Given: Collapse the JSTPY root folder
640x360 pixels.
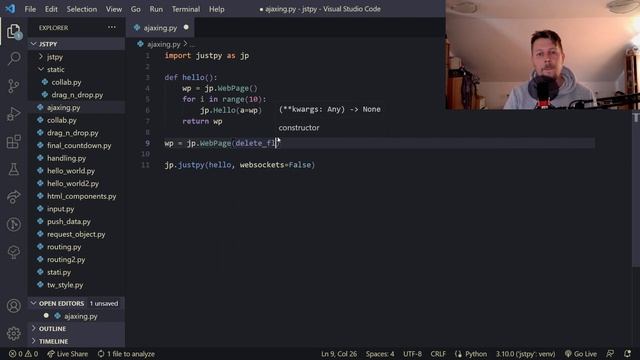Looking at the screenshot, I should tap(76, 44).
